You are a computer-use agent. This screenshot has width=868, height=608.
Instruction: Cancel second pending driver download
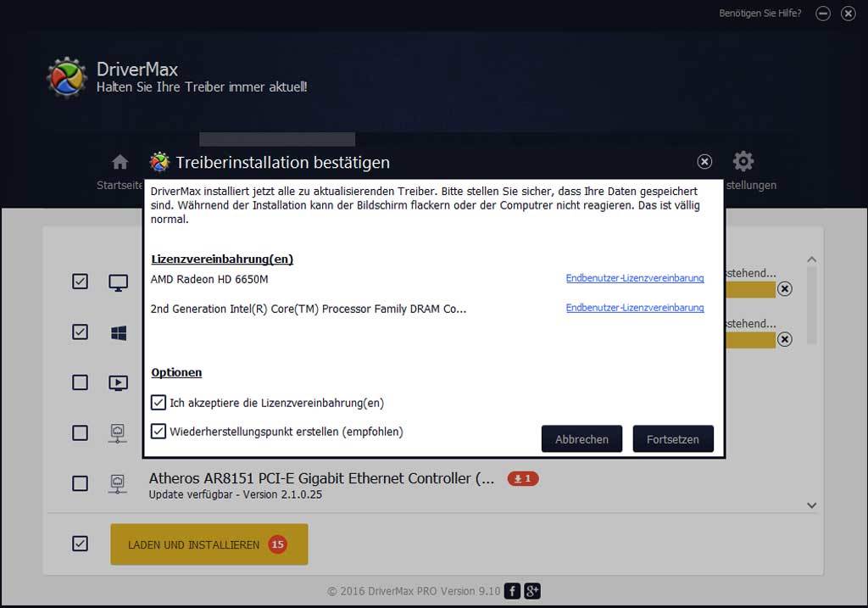click(784, 339)
